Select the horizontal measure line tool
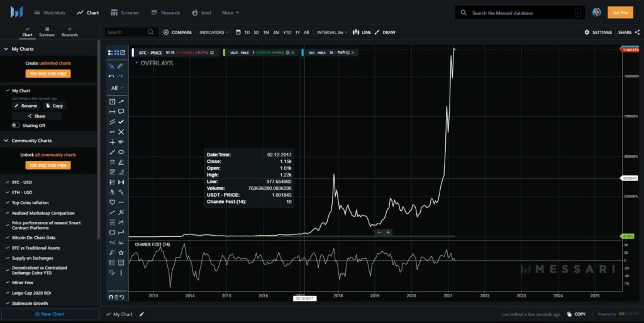 [x=112, y=112]
